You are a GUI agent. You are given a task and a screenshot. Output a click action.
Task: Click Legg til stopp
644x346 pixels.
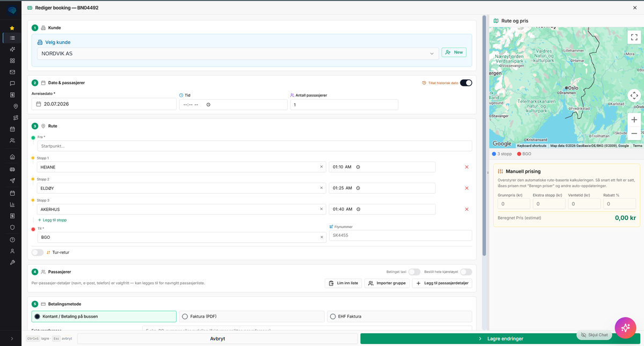coord(52,220)
